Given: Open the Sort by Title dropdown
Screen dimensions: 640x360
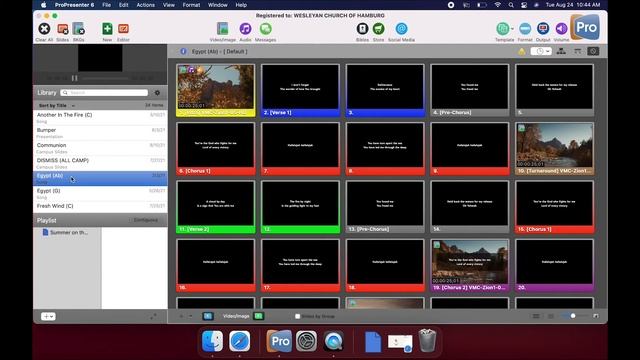Looking at the screenshot, I should point(57,105).
